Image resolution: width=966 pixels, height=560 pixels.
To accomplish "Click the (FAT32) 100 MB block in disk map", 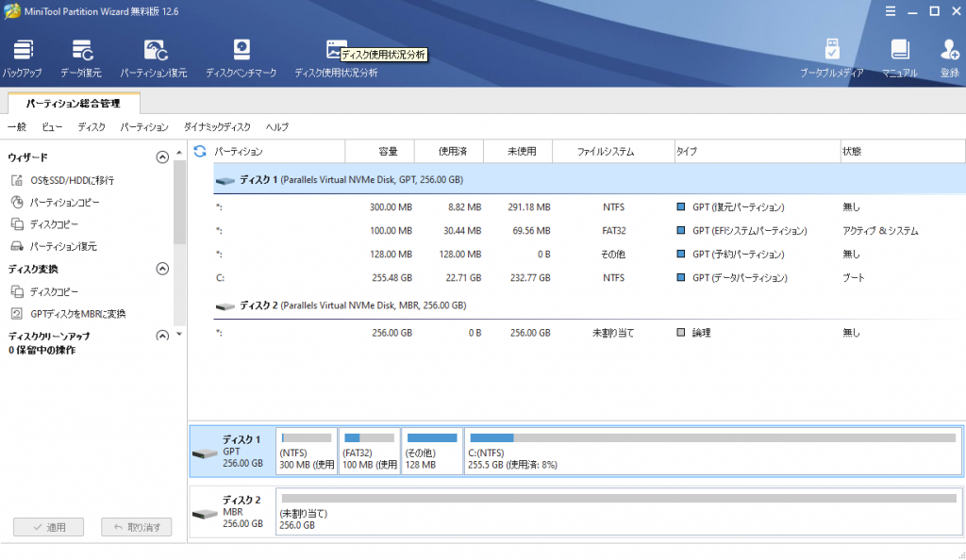I will point(370,451).
